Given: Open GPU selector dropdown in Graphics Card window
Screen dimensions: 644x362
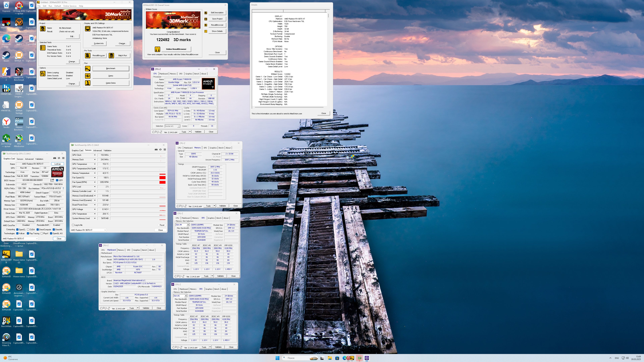Looking at the screenshot, I should point(20,239).
